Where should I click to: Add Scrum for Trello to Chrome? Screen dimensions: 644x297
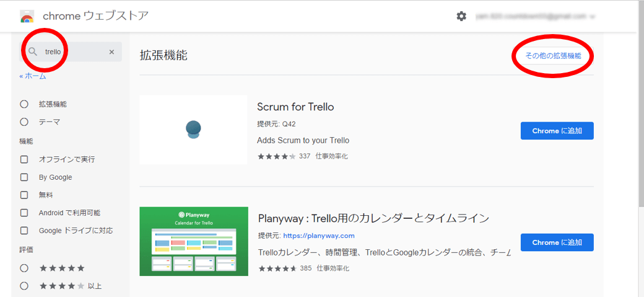click(557, 131)
